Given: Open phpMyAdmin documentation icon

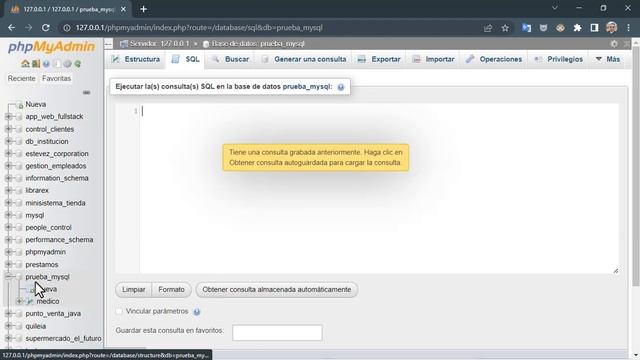Looking at the screenshot, I should click(x=46, y=64).
